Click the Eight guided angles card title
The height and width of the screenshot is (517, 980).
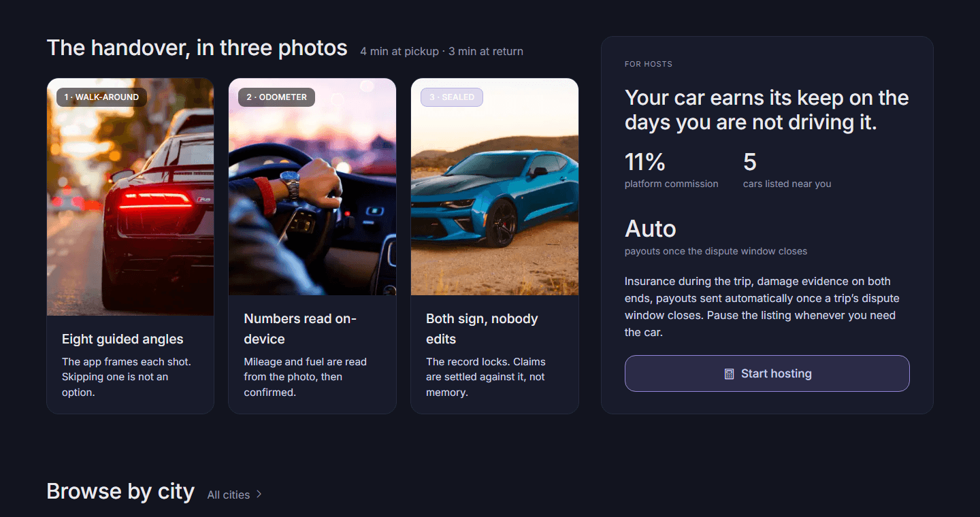pos(122,339)
